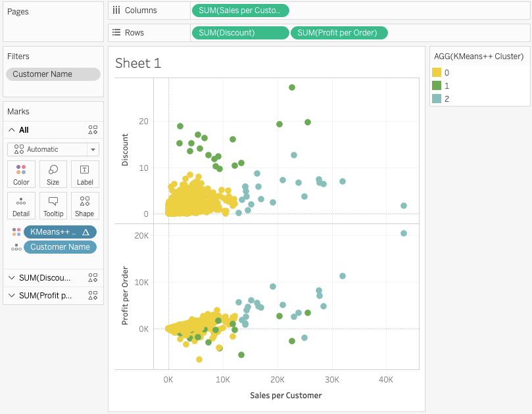The image size is (532, 414).
Task: Click the detail icon beside Customer Name pill
Action: (x=16, y=247)
